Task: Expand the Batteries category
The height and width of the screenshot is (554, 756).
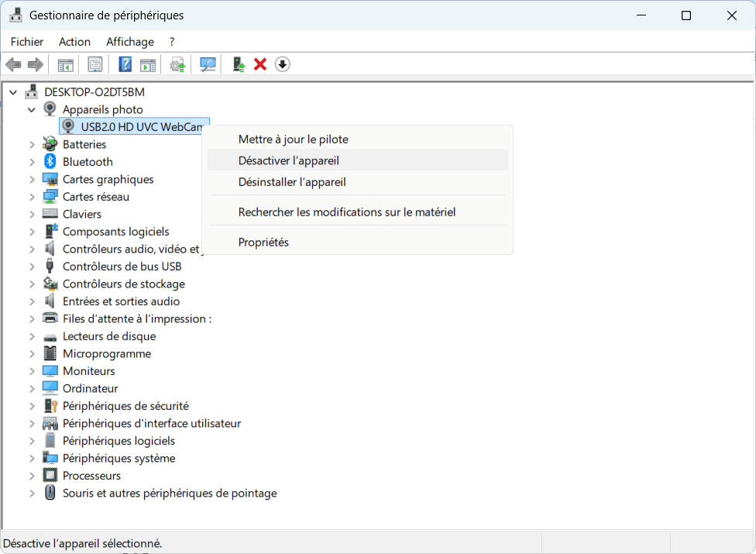Action: pyautogui.click(x=32, y=144)
